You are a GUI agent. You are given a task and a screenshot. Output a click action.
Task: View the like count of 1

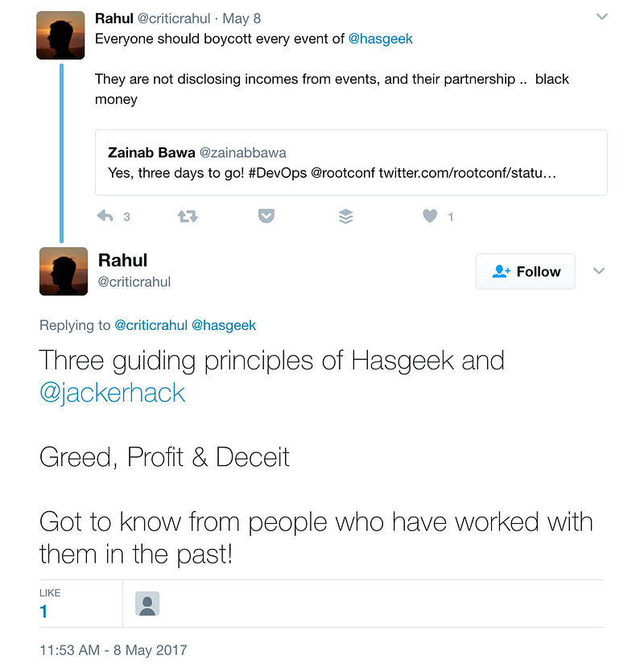(43, 612)
